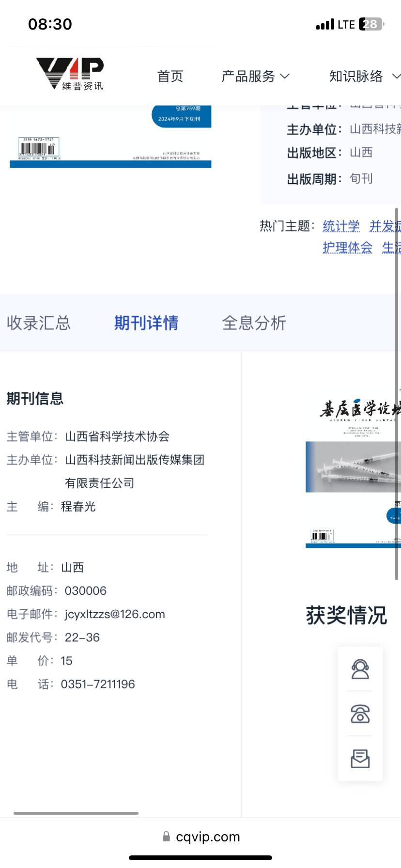Select the postal code 030006
This screenshot has height=868, width=401.
point(86,591)
